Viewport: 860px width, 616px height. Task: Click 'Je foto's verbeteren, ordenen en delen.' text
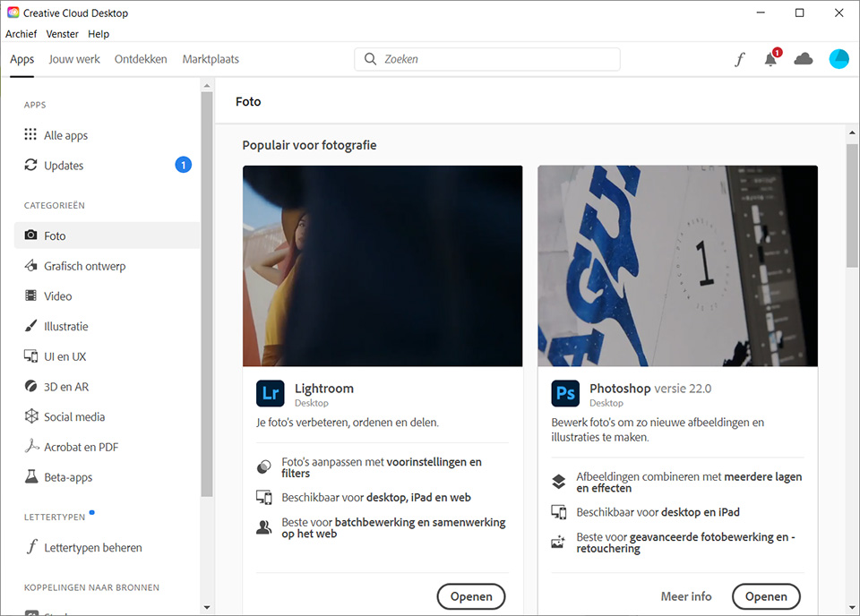[348, 423]
